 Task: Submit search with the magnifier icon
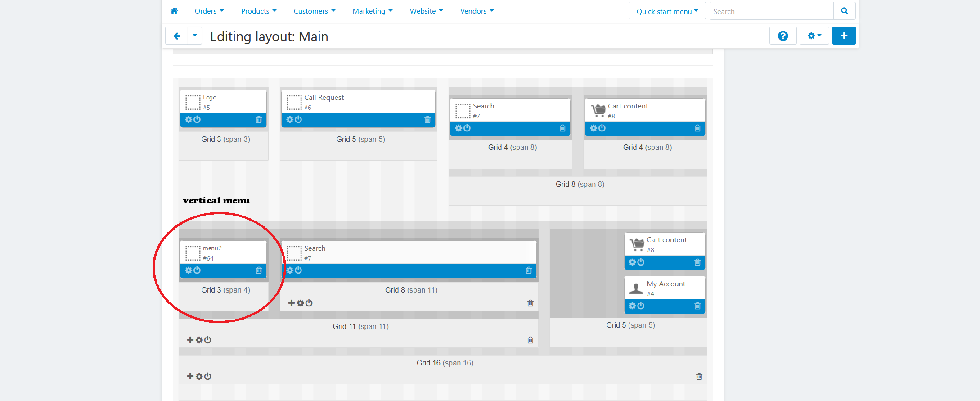point(845,11)
